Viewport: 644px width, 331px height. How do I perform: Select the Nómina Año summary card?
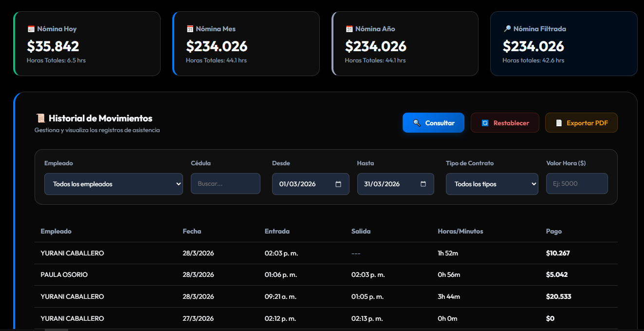click(x=405, y=44)
